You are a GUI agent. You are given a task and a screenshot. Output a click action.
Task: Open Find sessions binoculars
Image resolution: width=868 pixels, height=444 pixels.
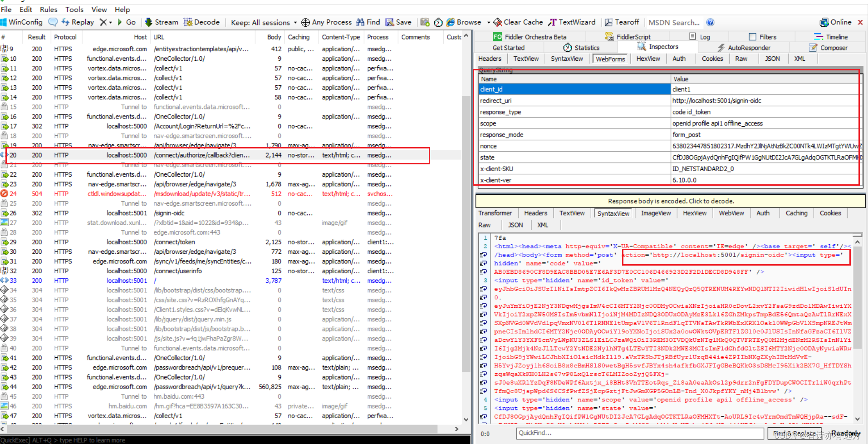pyautogui.click(x=368, y=22)
